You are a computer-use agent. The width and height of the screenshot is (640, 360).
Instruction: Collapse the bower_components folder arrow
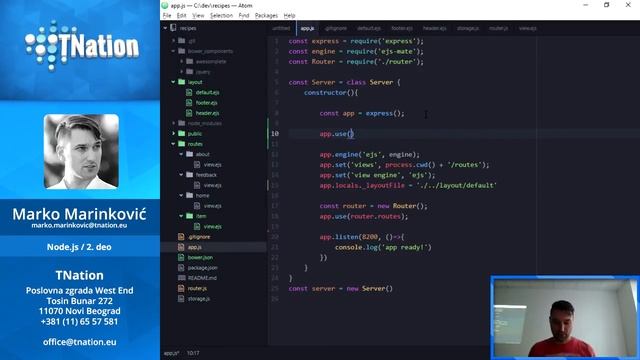tap(173, 51)
